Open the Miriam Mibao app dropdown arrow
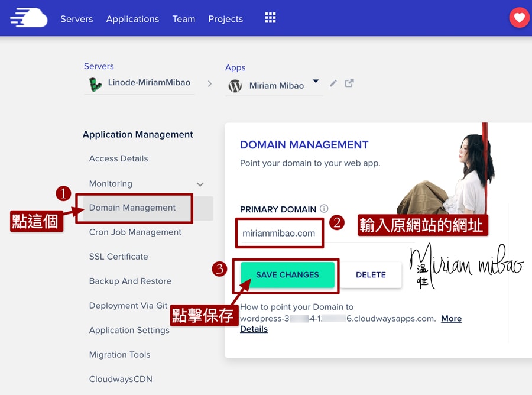Screen dimensions: 532x395 (316, 81)
